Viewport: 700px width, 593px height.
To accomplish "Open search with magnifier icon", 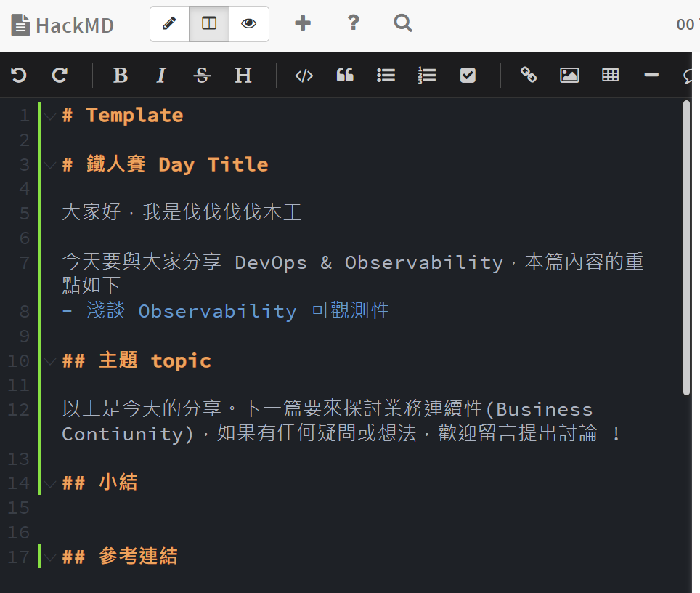I will point(403,23).
